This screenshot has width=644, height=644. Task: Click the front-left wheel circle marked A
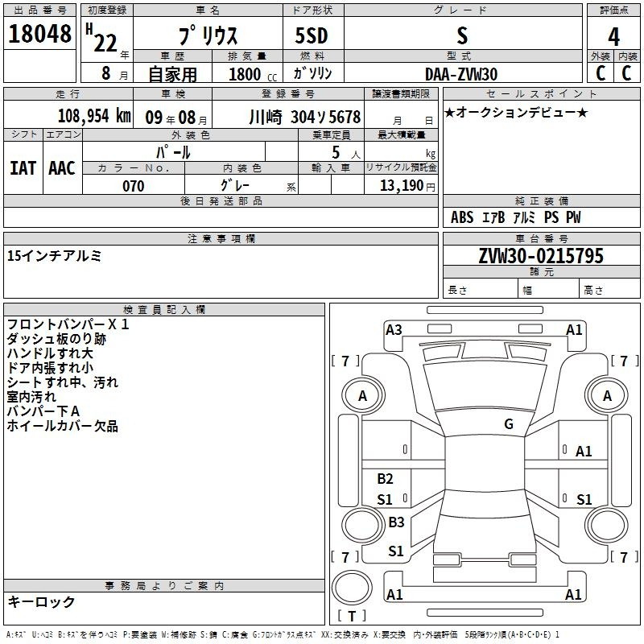pos(362,396)
